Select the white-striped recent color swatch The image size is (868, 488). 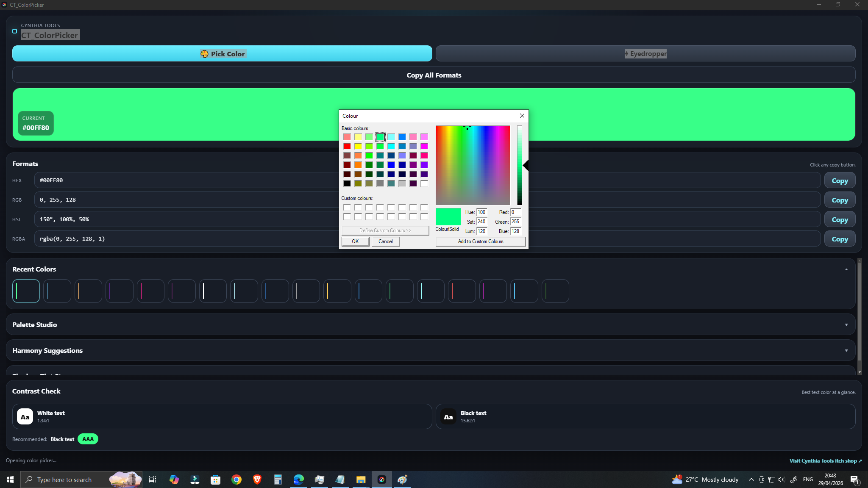tap(213, 291)
